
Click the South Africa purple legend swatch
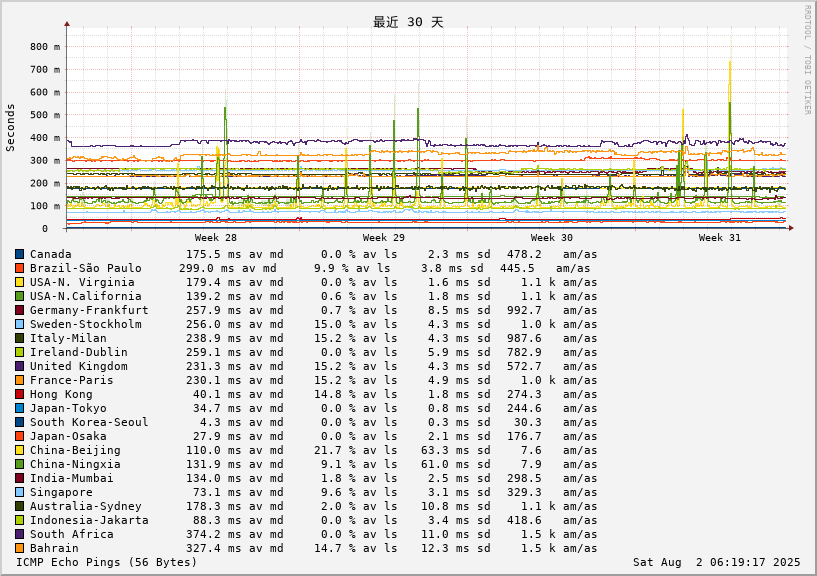pos(19,534)
